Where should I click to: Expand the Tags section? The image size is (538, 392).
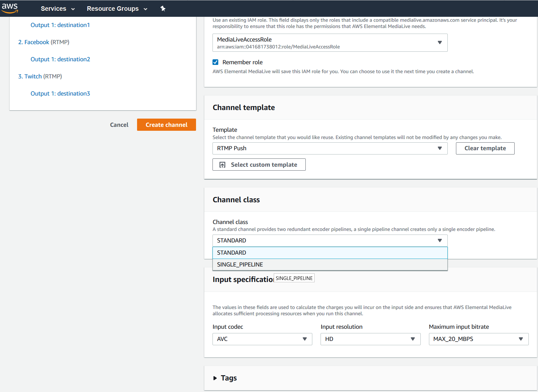point(225,378)
